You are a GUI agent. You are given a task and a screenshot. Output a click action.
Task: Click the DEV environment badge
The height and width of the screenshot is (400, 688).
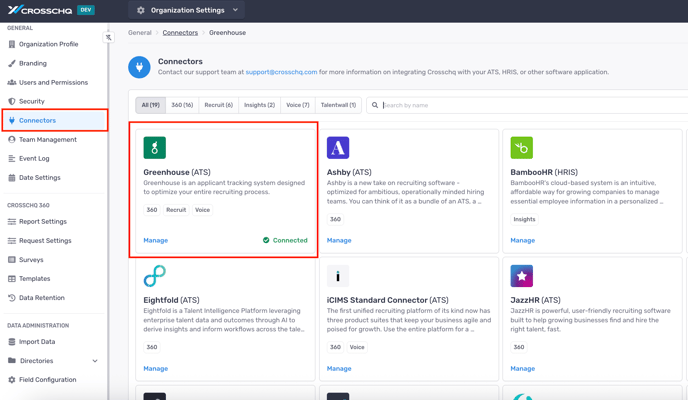pyautogui.click(x=86, y=10)
